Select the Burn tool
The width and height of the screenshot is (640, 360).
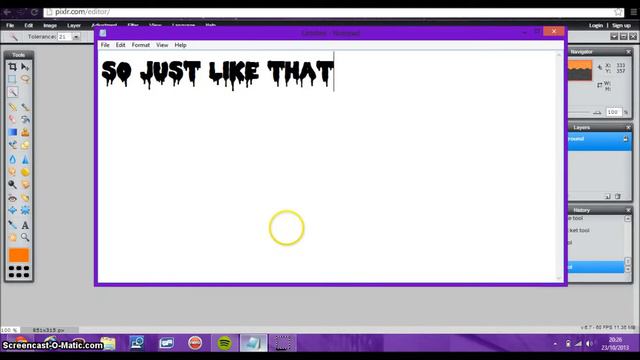pyautogui.click(x=25, y=184)
